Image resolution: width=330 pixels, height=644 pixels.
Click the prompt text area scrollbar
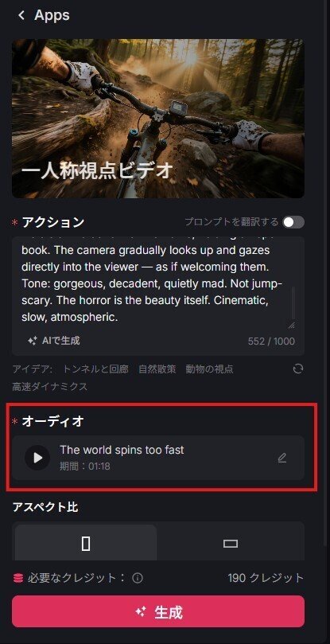click(293, 303)
